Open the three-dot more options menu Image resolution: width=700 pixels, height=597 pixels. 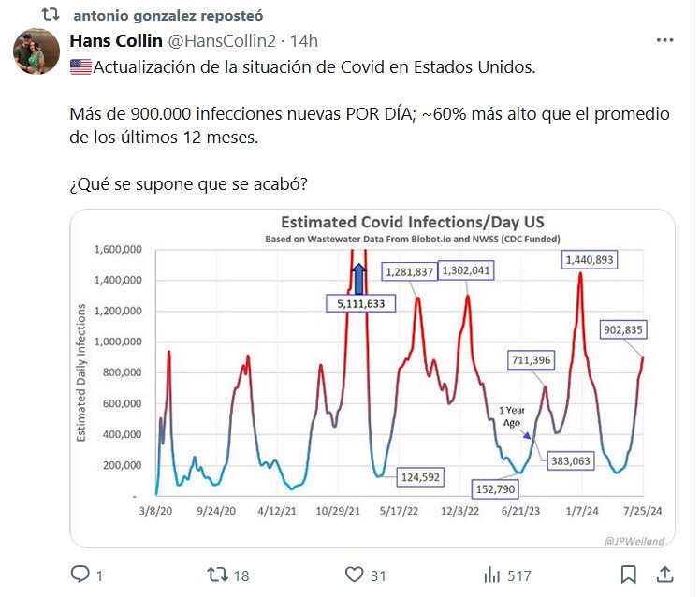coord(664,41)
